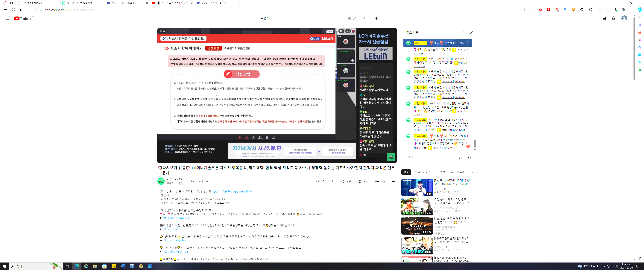Like the video with 38 likes
Viewport: 644px width, 270px height.
point(320,181)
